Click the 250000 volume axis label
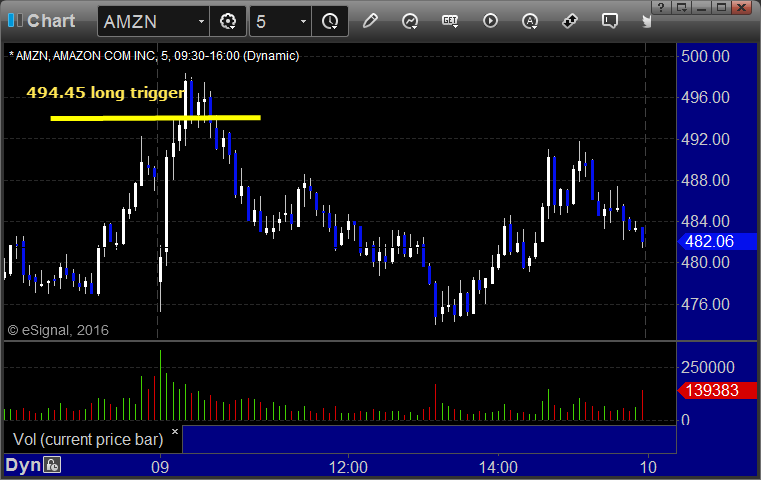 (708, 367)
